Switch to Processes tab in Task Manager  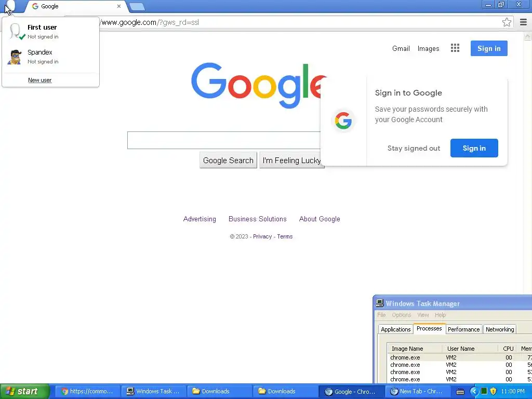[429, 328]
